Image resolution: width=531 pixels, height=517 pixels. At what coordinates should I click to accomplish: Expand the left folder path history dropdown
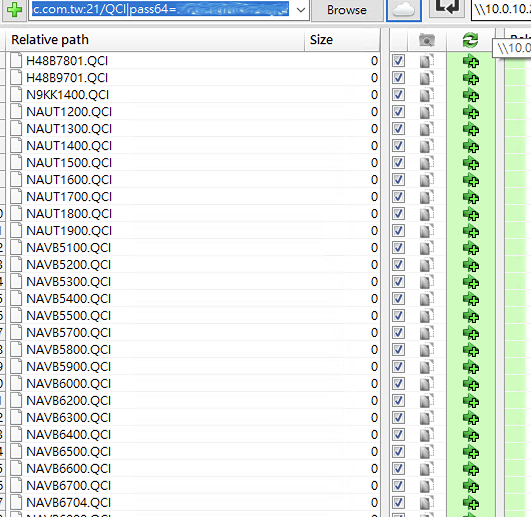301,10
